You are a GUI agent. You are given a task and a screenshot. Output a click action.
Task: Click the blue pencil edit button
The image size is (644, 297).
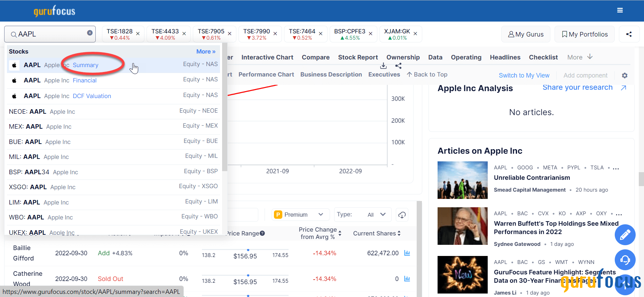(x=625, y=235)
